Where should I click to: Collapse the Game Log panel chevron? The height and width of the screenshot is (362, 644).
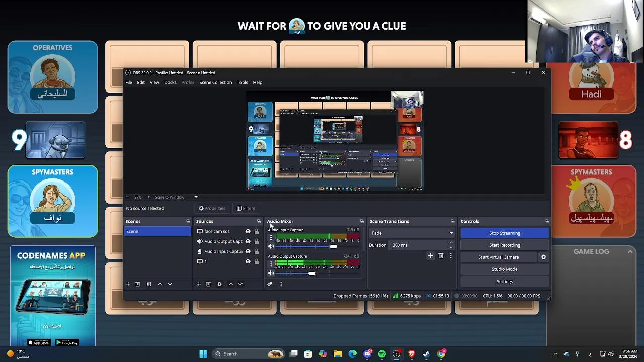coord(630,251)
